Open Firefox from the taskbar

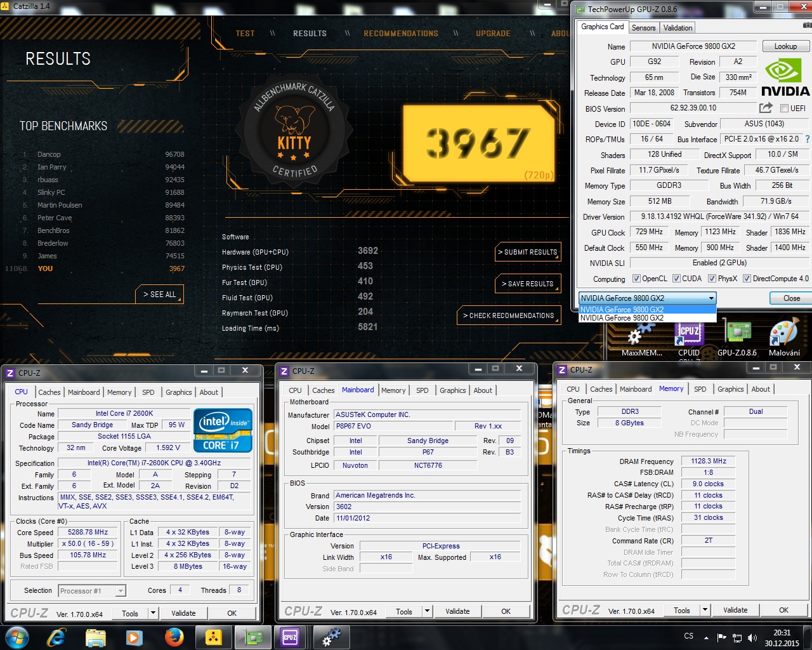173,637
